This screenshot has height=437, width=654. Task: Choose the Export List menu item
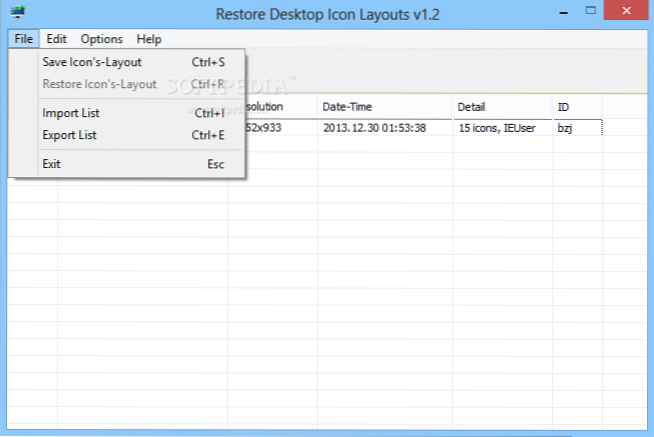coord(70,135)
